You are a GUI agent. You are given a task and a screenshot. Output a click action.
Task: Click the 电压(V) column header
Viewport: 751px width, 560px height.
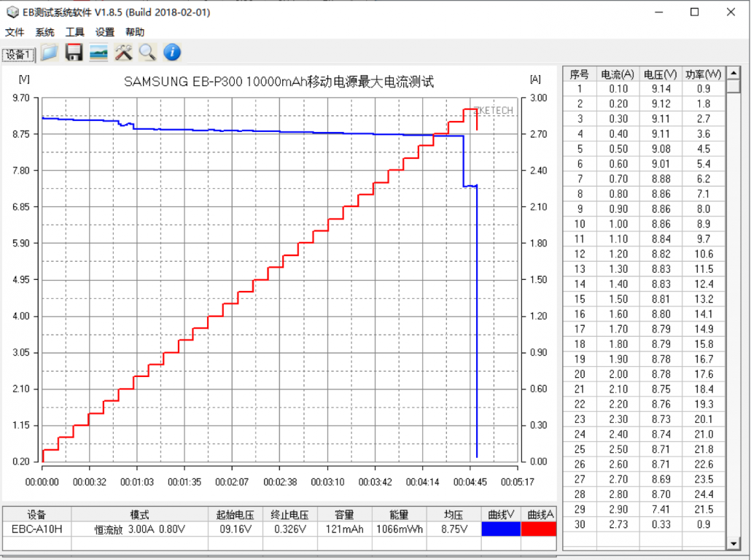point(661,74)
